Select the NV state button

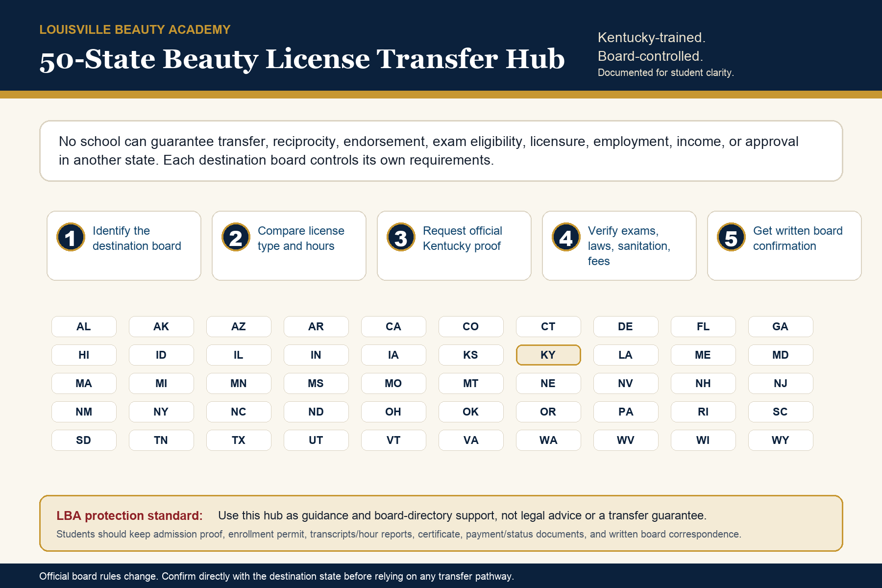click(626, 383)
